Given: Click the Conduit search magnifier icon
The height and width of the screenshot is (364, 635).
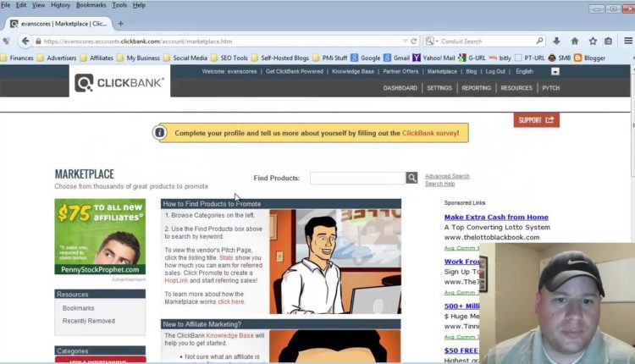Looking at the screenshot, I should tap(539, 41).
